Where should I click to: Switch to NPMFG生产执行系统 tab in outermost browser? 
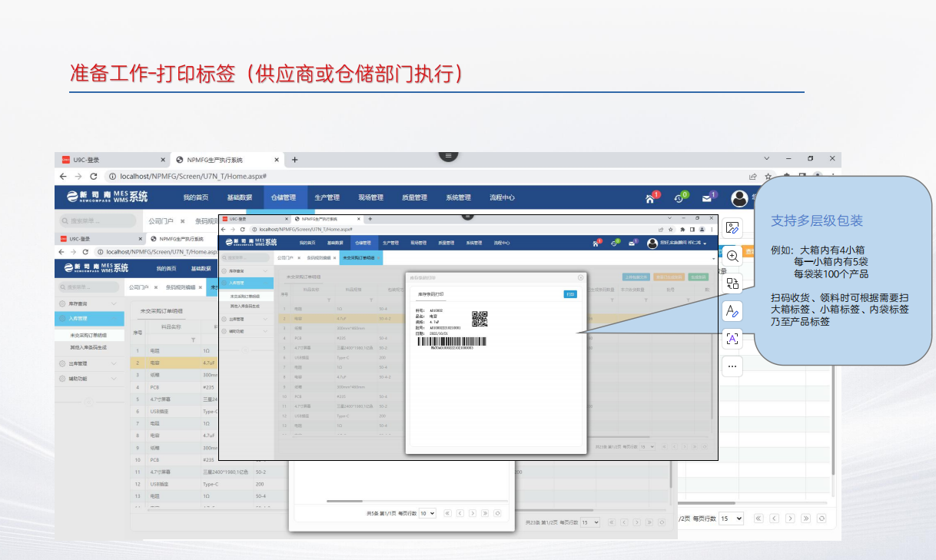[214, 160]
